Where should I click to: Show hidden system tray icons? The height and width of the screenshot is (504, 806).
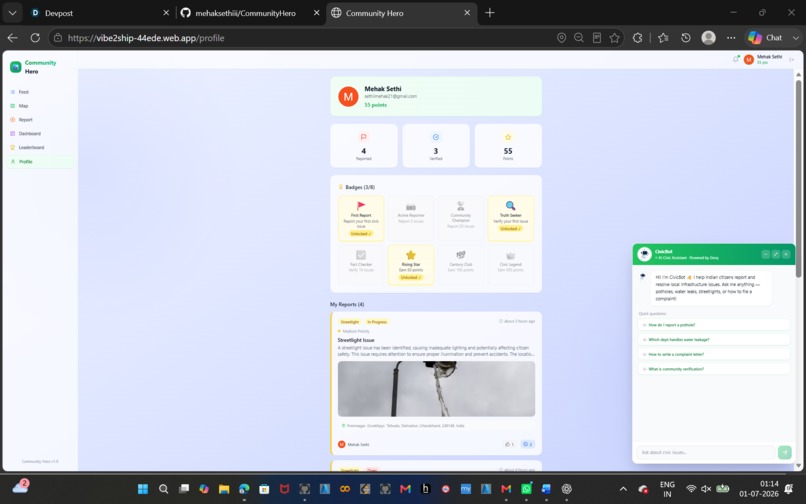pos(623,489)
